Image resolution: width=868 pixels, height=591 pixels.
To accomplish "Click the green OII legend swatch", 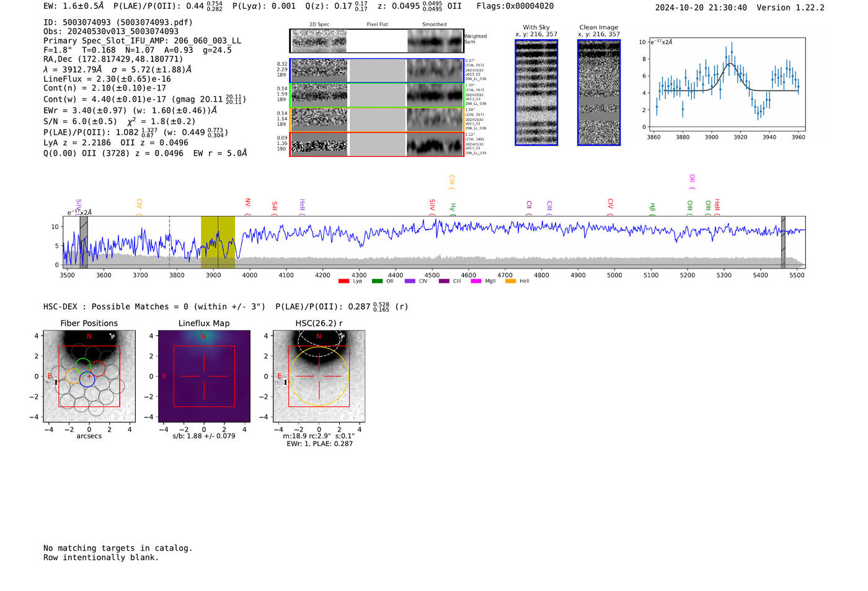I will click(377, 281).
